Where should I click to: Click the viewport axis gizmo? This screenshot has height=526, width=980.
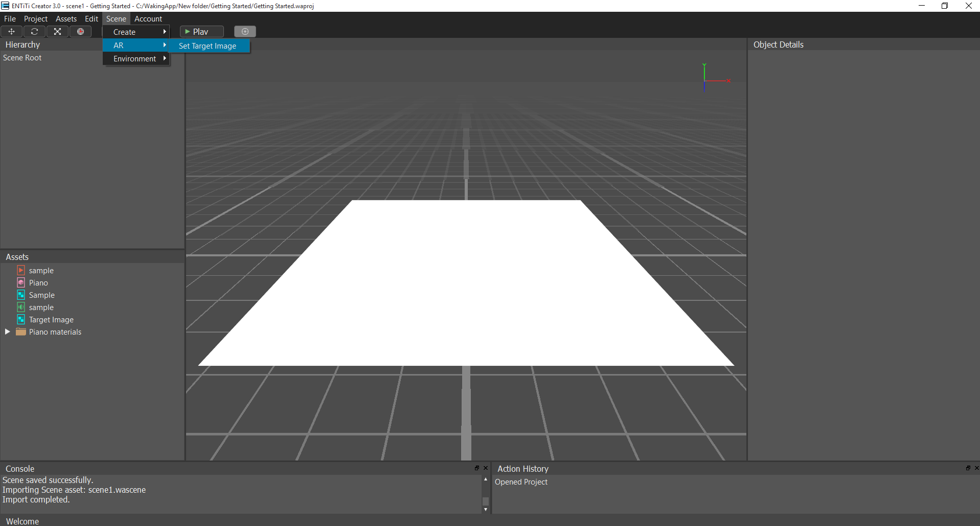click(716, 78)
